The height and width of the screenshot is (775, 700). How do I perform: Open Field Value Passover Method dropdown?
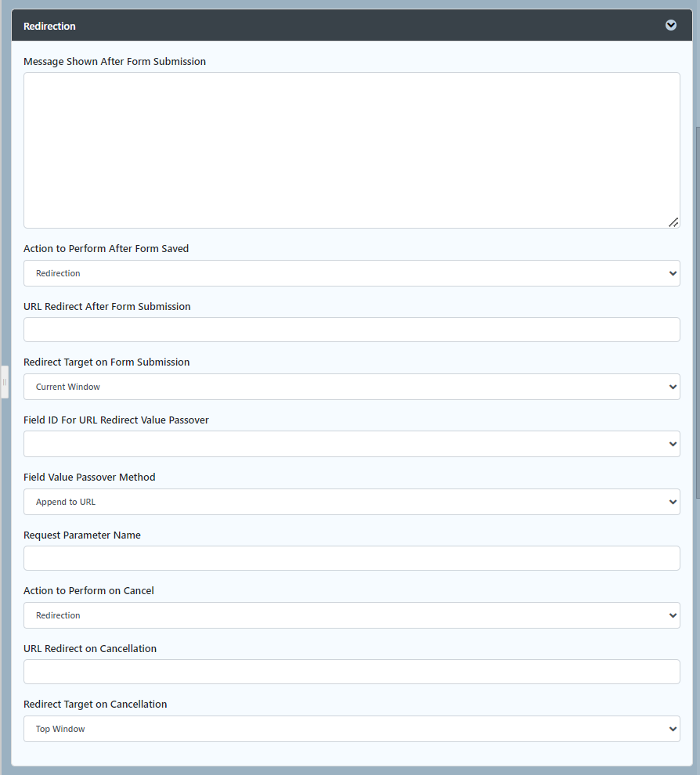click(x=352, y=502)
